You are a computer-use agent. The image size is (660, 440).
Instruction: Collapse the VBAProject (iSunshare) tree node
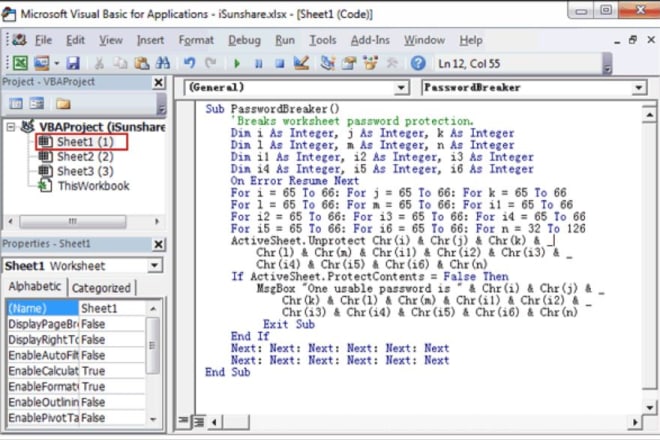[x=11, y=127]
